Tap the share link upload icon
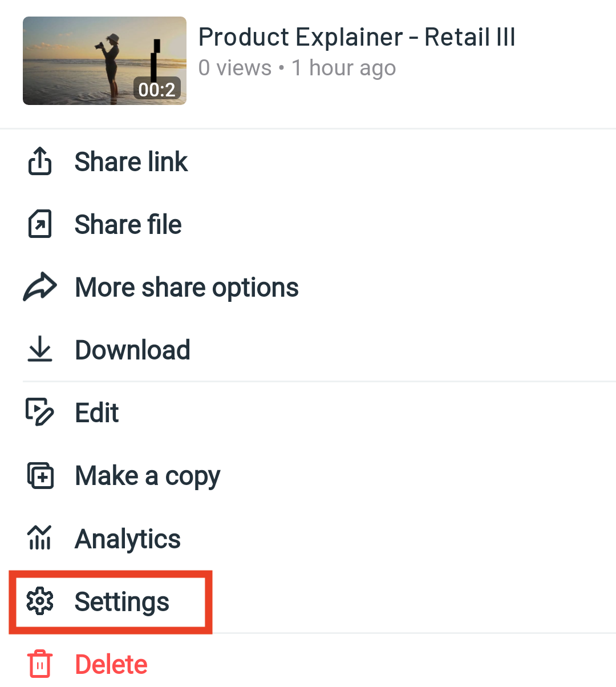 [x=40, y=161]
